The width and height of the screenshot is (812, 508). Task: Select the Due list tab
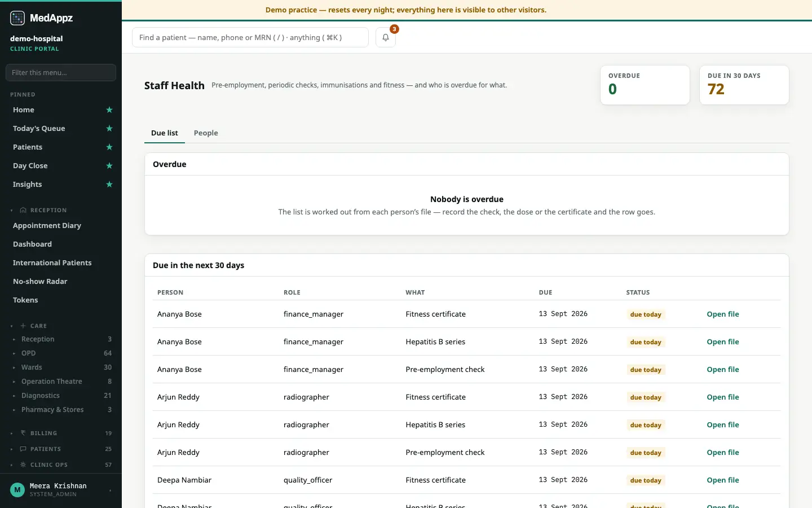pos(165,133)
